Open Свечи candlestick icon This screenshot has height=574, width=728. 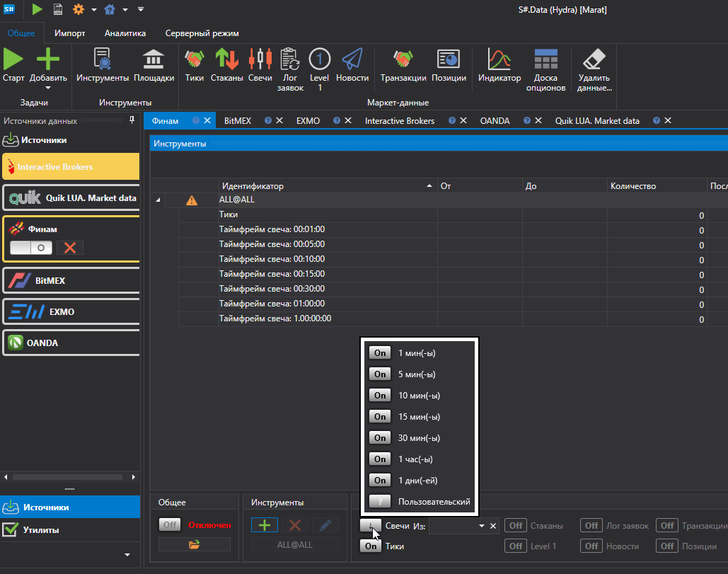(260, 59)
